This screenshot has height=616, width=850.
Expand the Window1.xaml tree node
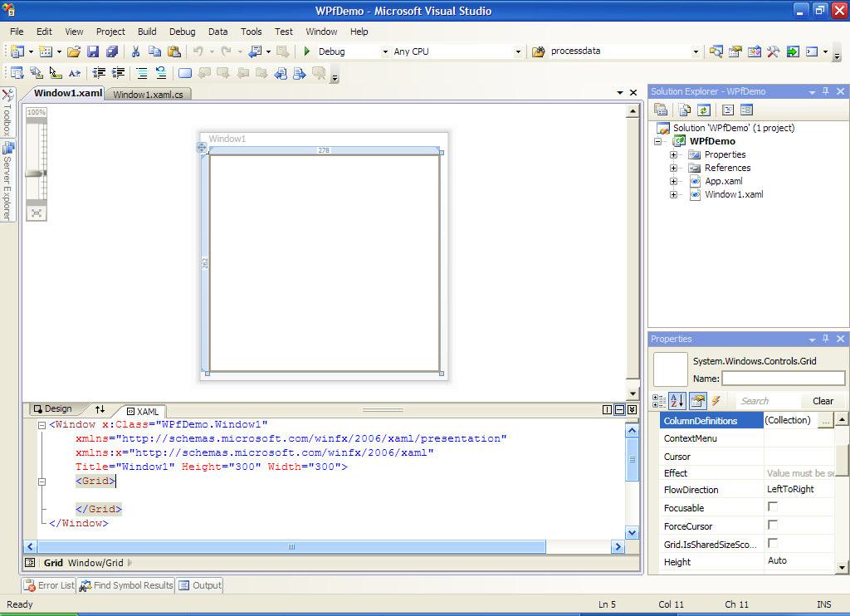click(x=673, y=194)
